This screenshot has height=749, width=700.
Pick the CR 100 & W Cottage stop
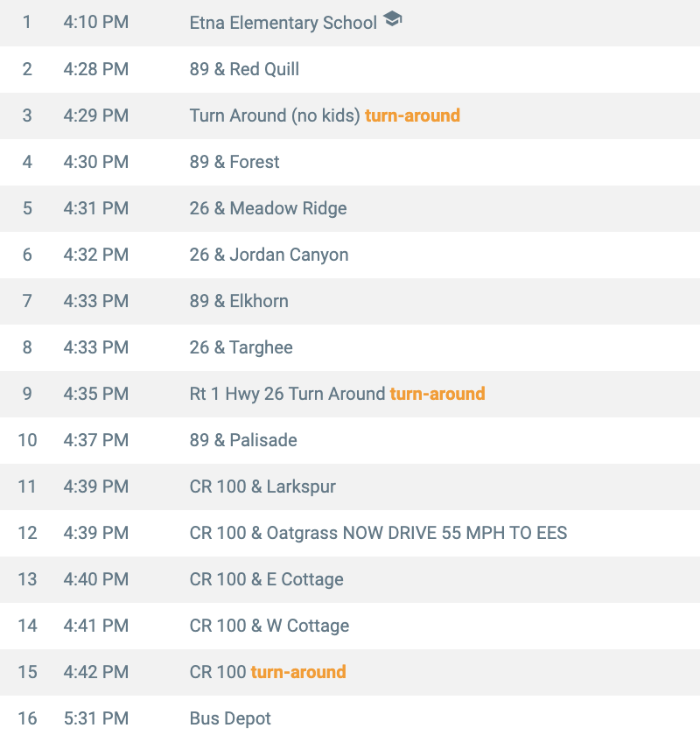click(269, 626)
